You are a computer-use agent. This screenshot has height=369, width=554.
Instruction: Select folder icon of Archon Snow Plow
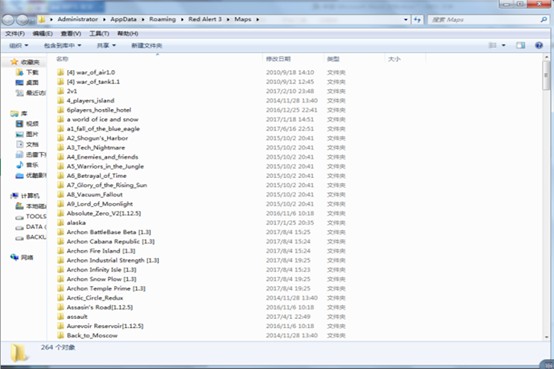[x=61, y=279]
